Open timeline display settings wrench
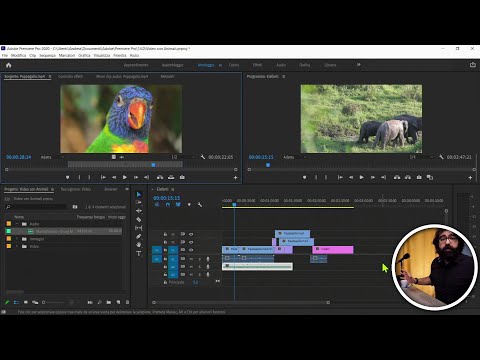 (x=200, y=205)
